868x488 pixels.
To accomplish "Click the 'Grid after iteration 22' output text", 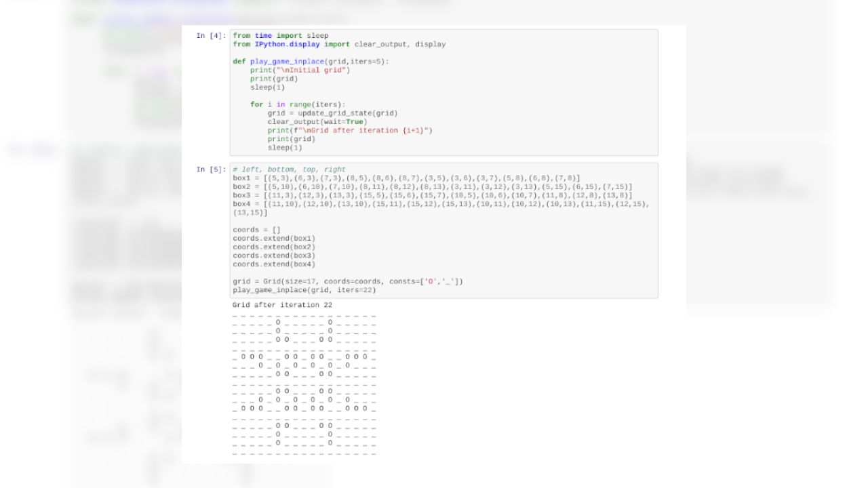I will click(283, 306).
